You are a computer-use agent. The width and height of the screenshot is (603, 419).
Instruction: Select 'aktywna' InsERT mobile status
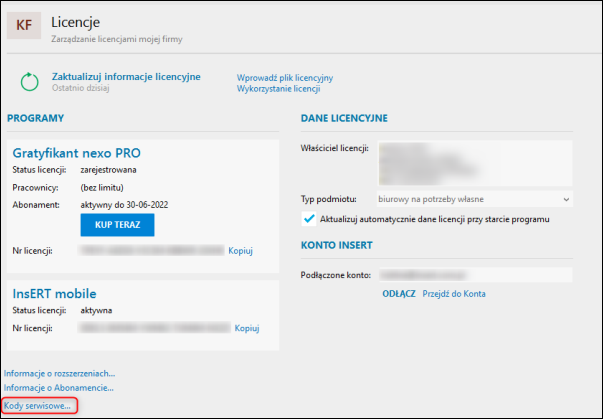(x=96, y=310)
